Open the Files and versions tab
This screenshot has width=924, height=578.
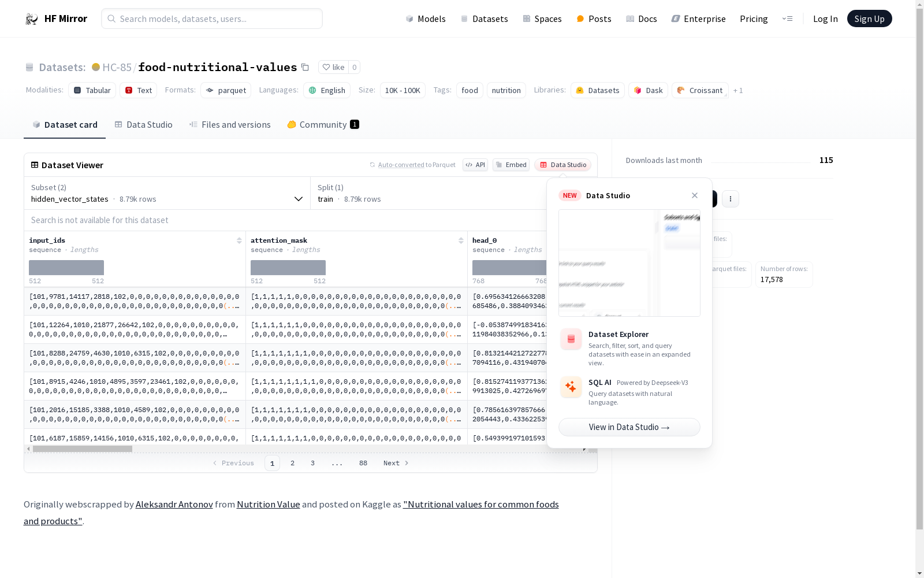pyautogui.click(x=230, y=124)
